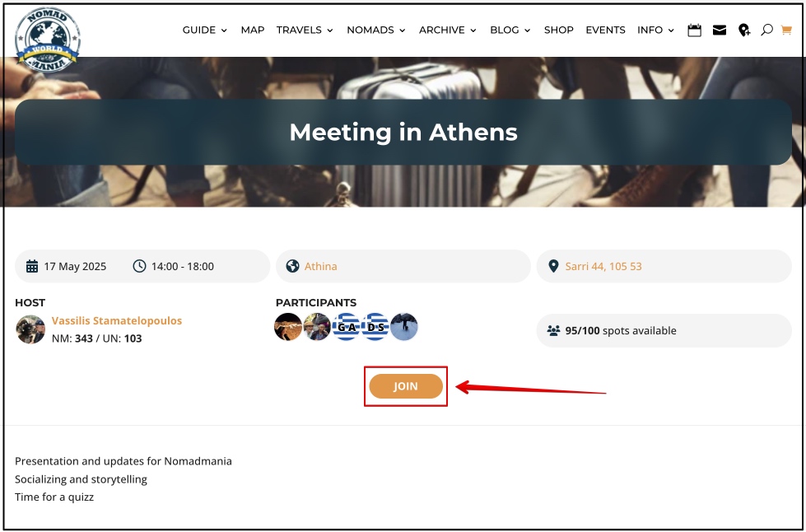Expand the Guide dropdown menu
The height and width of the screenshot is (532, 806).
click(x=204, y=30)
